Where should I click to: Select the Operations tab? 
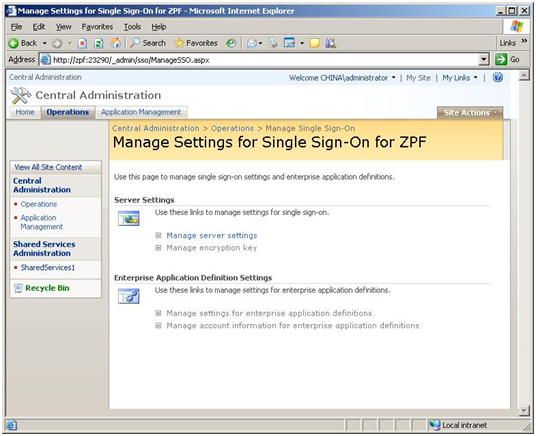pos(68,112)
